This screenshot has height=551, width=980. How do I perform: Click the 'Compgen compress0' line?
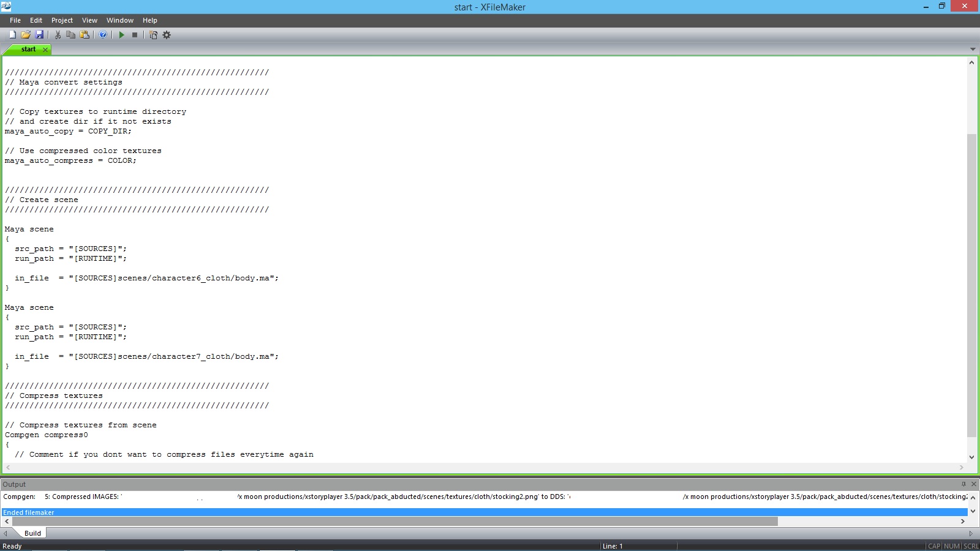(47, 435)
